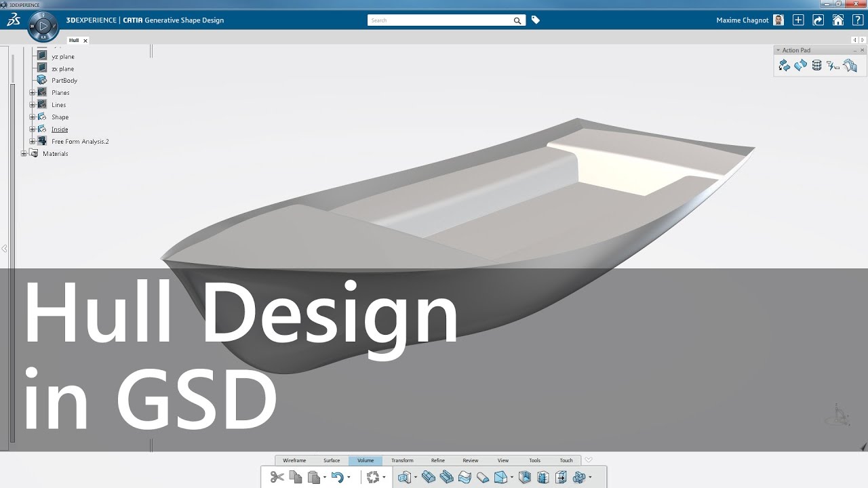Expand the Materials tree node
The image size is (868, 488).
point(23,153)
